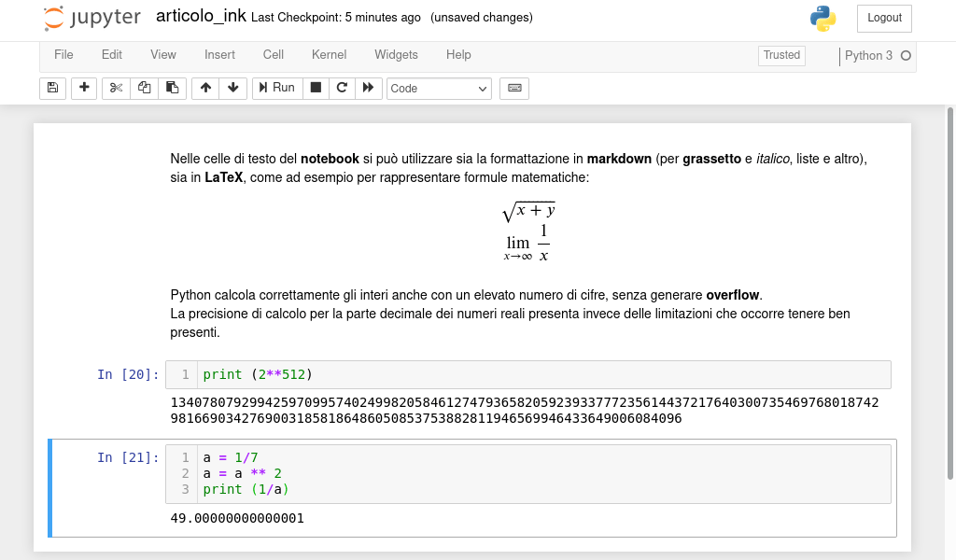Image resolution: width=956 pixels, height=560 pixels.
Task: Click the Last Checkpoint status text
Action: click(336, 18)
